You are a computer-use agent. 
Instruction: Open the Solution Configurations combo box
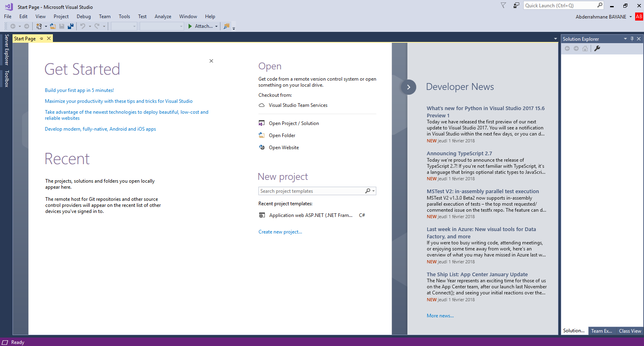click(x=124, y=26)
